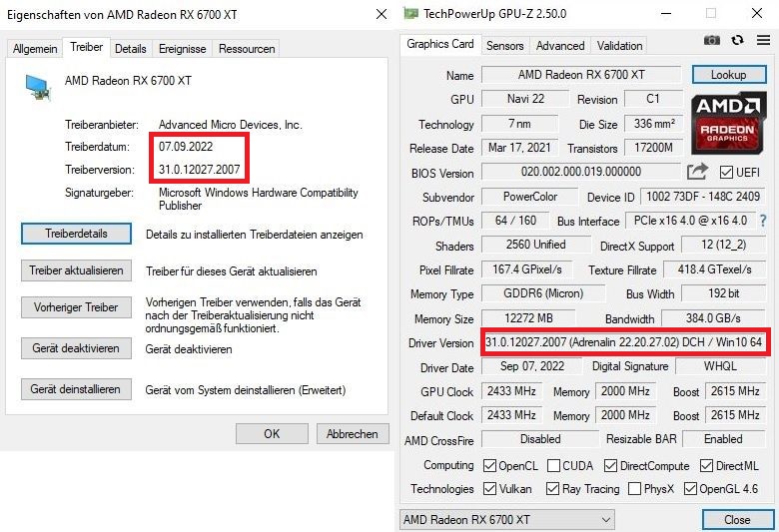Switch to the Ereignisse tab
This screenshot has height=532, width=779.
coord(182,49)
